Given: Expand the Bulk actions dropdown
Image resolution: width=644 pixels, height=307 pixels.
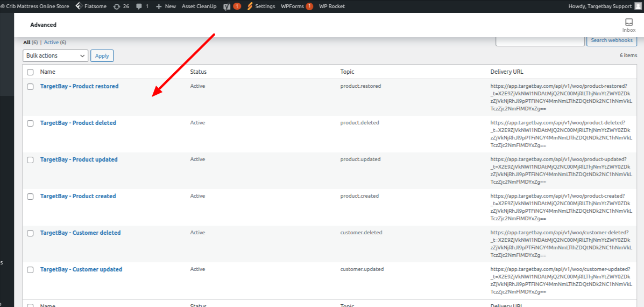Looking at the screenshot, I should pos(55,55).
